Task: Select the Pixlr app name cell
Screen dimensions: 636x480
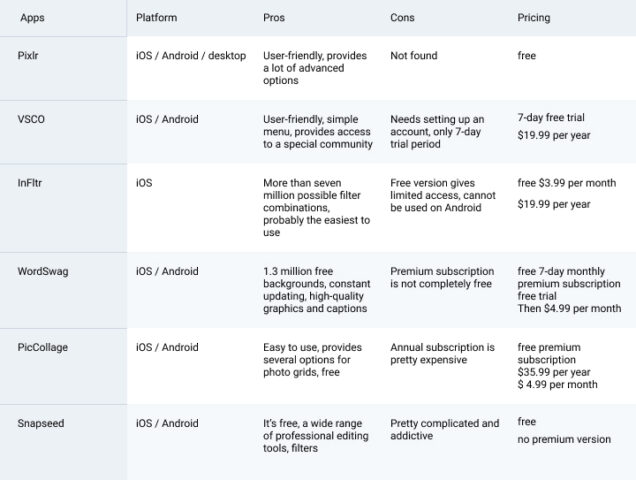Action: pyautogui.click(x=31, y=56)
